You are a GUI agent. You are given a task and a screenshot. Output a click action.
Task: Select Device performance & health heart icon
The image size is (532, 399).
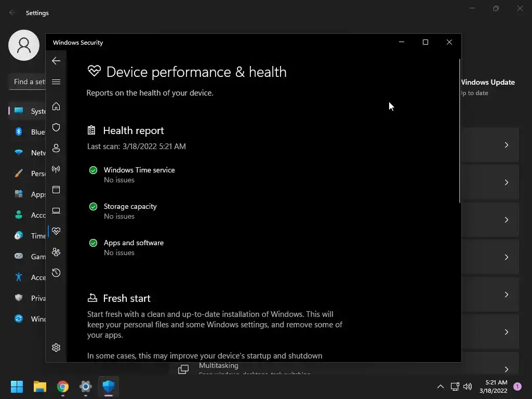pyautogui.click(x=56, y=231)
